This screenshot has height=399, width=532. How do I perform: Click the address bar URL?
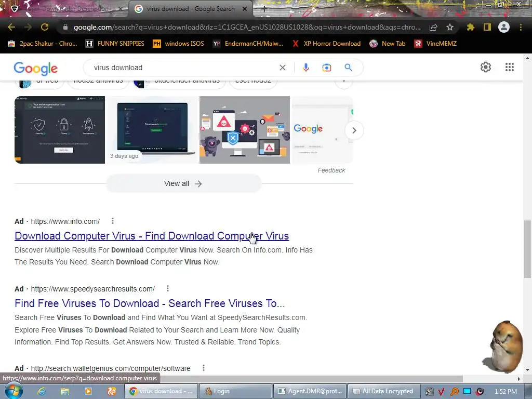pyautogui.click(x=247, y=27)
